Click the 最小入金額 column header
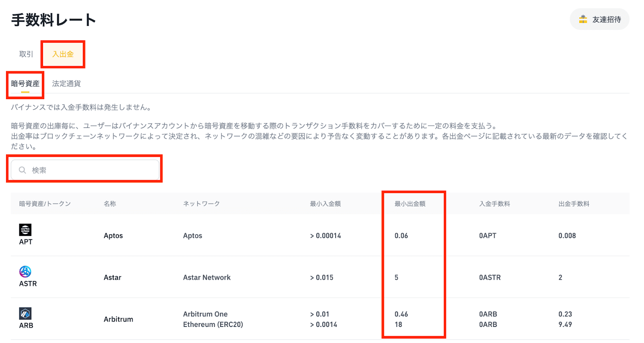The width and height of the screenshot is (644, 343). pos(325,204)
